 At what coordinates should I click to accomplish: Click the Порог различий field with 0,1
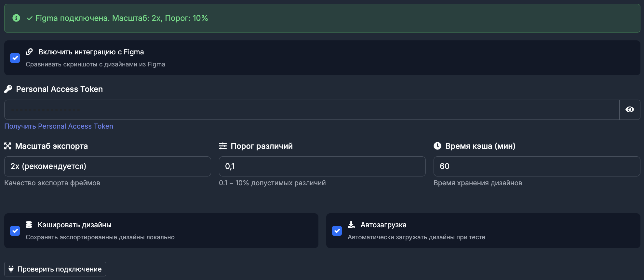[x=322, y=166]
